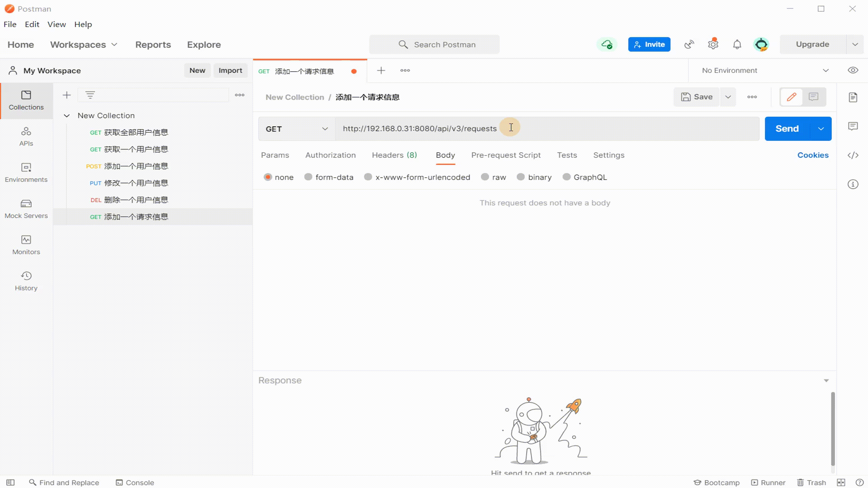The width and height of the screenshot is (868, 488).
Task: Open the comments icon in right sidebar
Action: 853,126
